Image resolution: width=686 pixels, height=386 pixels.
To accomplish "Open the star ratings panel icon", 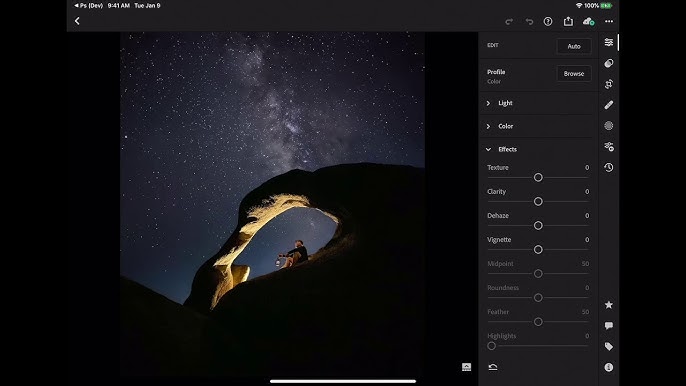I will (609, 305).
